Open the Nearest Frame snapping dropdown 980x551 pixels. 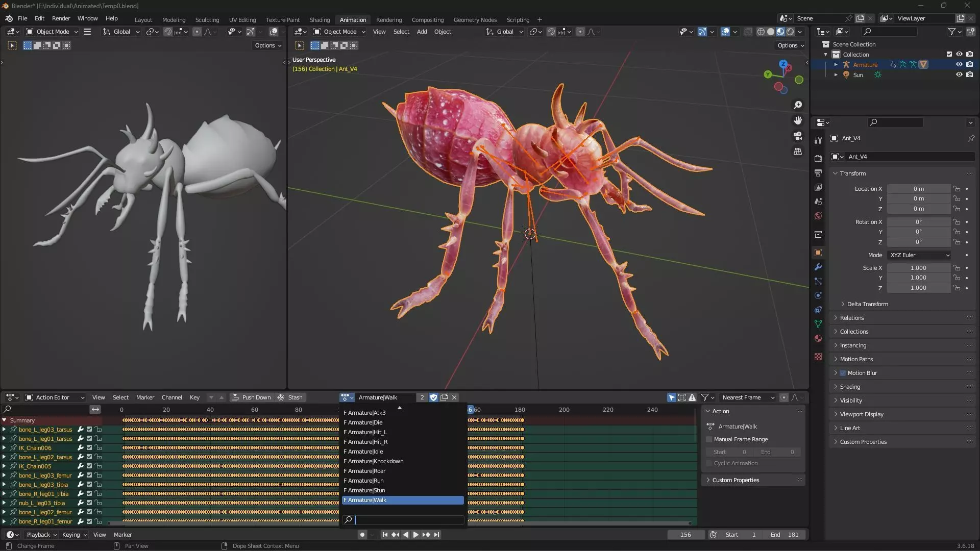click(x=748, y=397)
